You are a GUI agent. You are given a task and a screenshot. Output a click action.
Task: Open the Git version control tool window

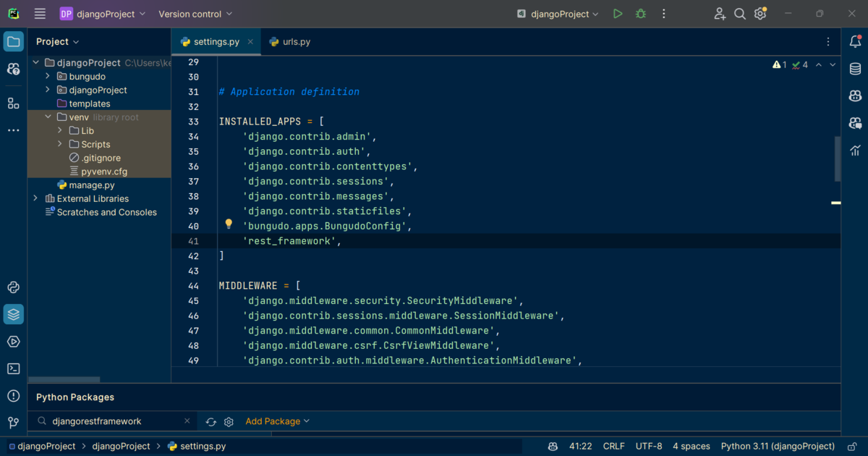13,423
